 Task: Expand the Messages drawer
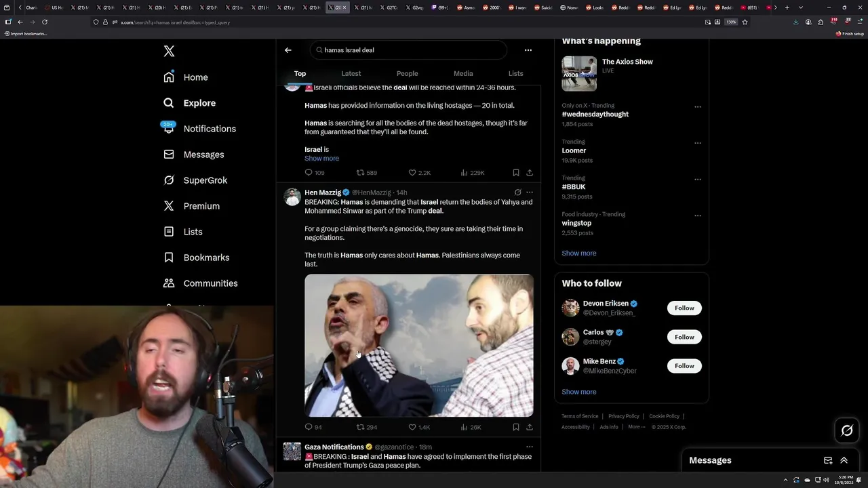click(844, 460)
